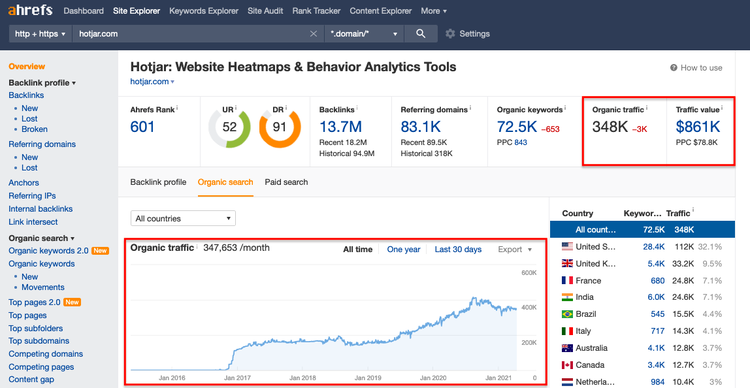The image size is (750, 388).
Task: Click the United States flag icon
Action: point(567,247)
